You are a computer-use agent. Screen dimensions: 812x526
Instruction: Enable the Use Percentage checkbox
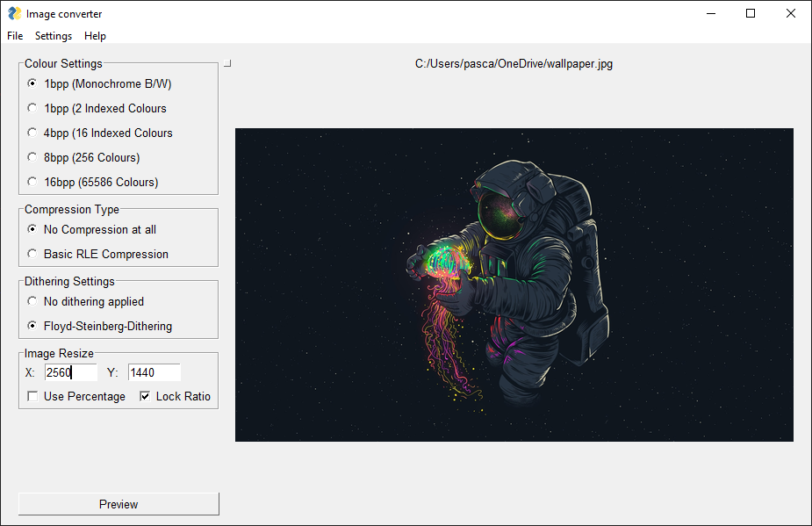[32, 396]
